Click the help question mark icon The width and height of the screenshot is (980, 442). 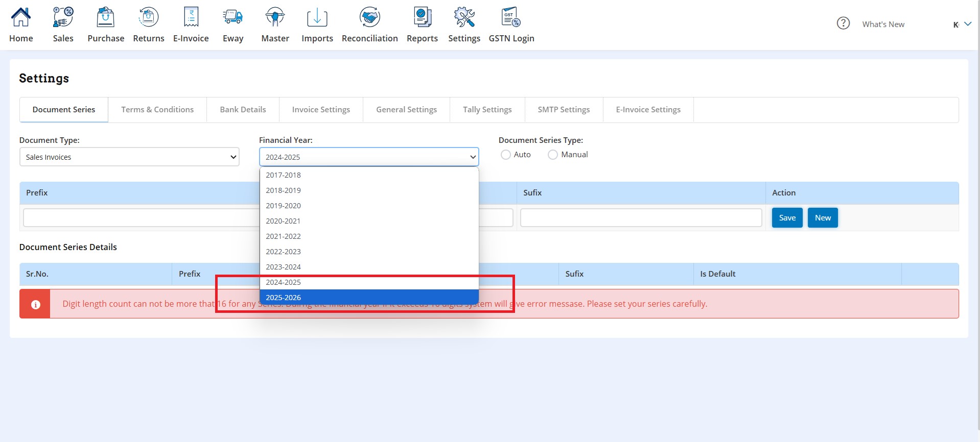(843, 23)
